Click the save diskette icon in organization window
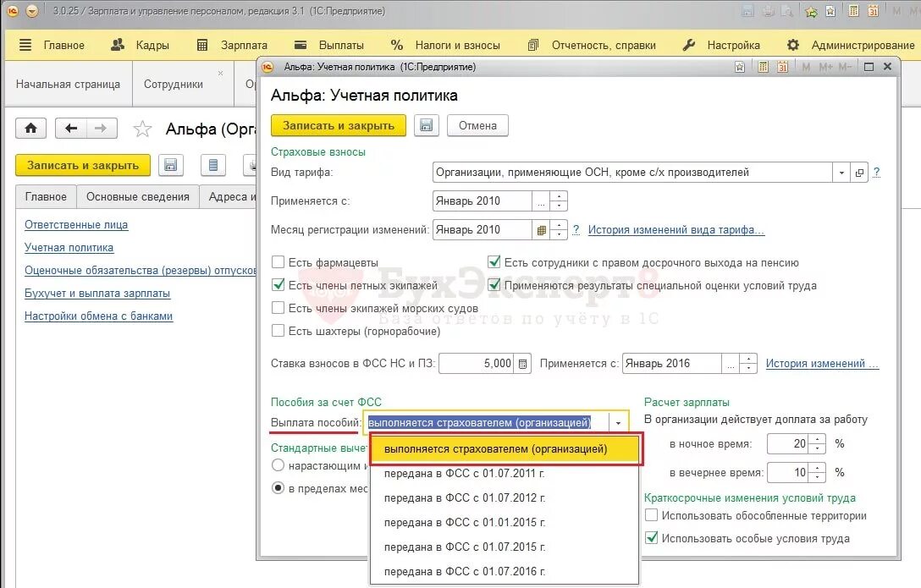 [170, 165]
